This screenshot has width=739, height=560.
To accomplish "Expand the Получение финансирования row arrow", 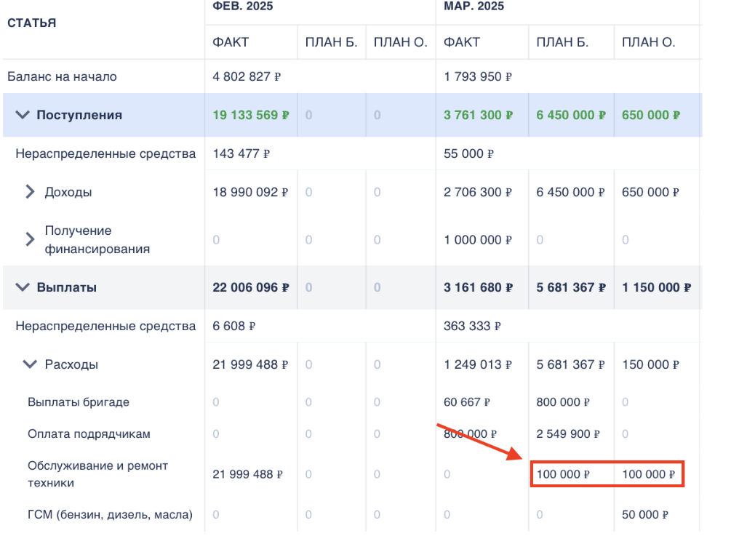I will tap(30, 239).
